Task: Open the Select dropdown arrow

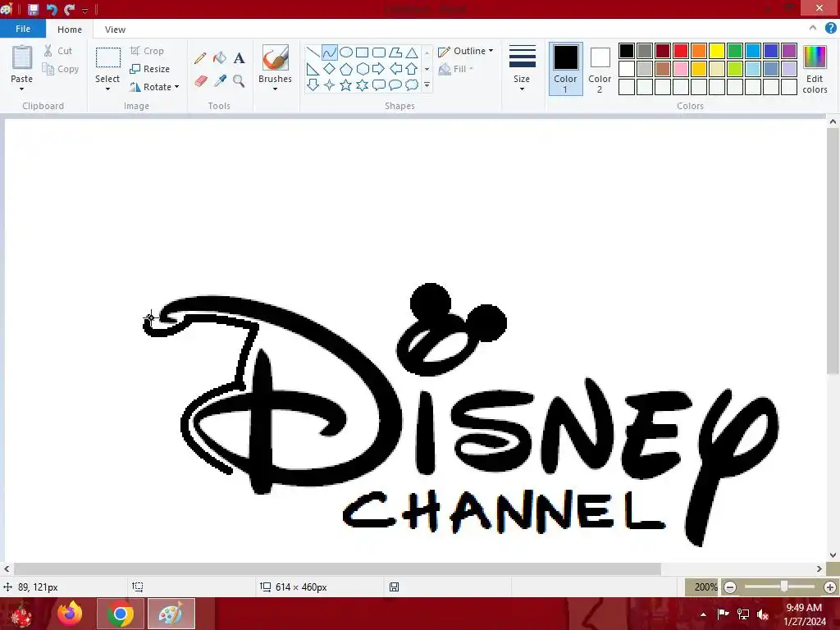Action: pos(107,89)
